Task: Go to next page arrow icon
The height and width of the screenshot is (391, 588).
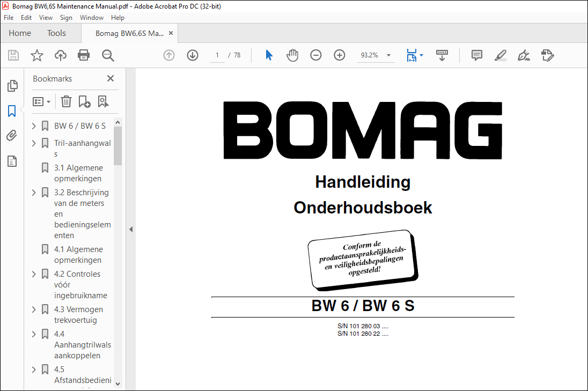Action: [193, 55]
